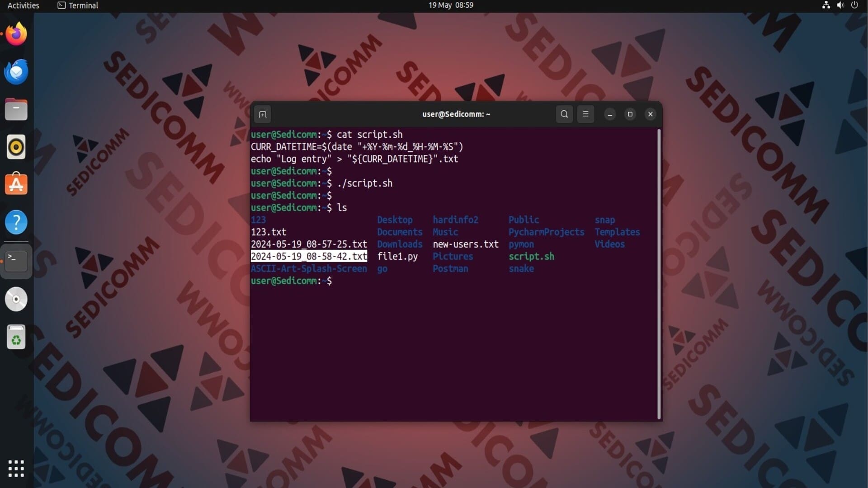
Task: Click the highlighted 2024-05-19_08-58-42.txt filename
Action: tap(309, 257)
